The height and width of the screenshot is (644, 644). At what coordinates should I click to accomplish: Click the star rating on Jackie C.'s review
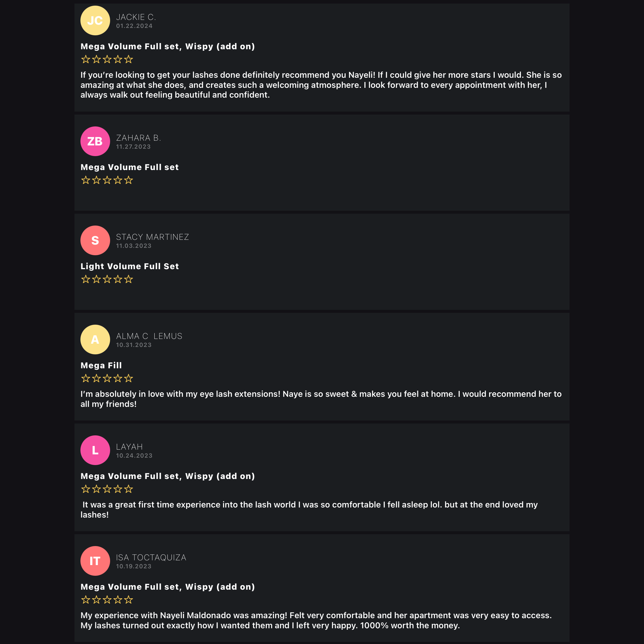(x=107, y=59)
